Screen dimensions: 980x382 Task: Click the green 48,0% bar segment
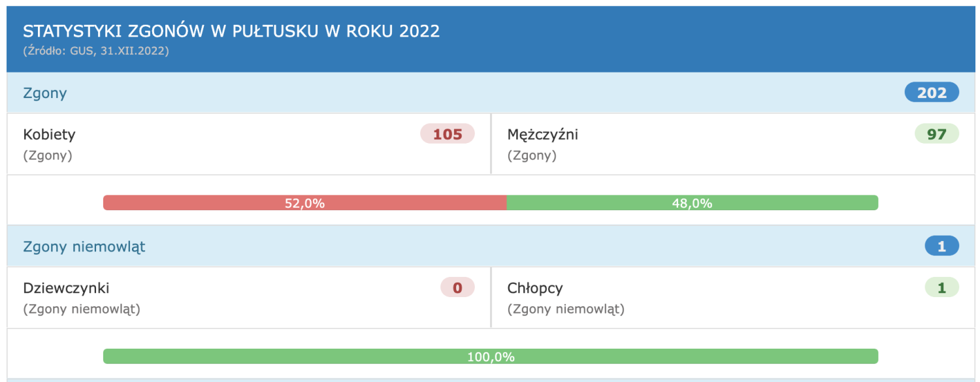point(692,203)
